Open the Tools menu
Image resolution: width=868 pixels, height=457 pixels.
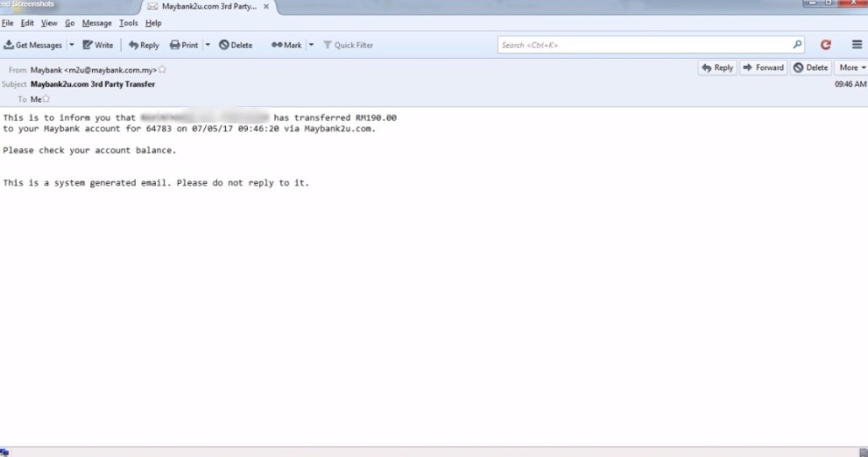pyautogui.click(x=129, y=24)
